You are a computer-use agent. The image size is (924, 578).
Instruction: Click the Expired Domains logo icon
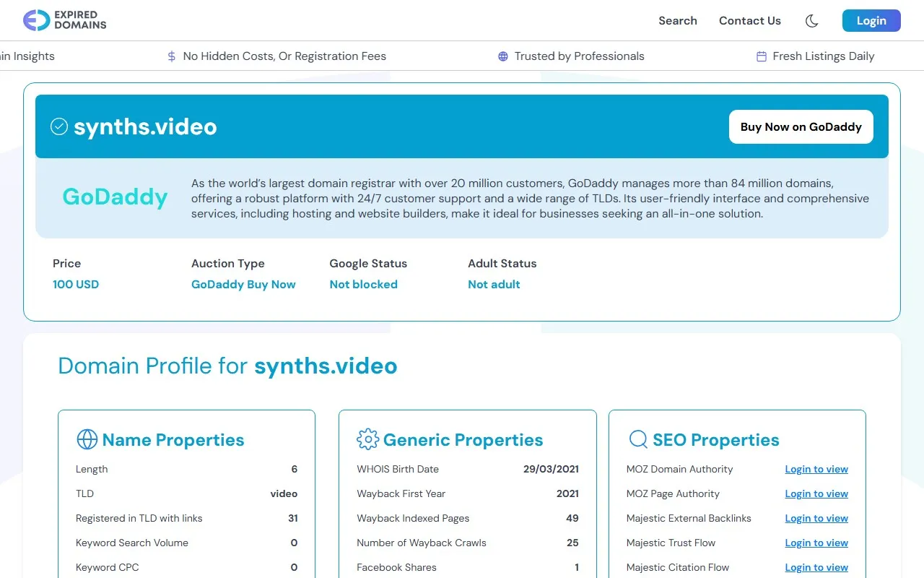coord(36,20)
